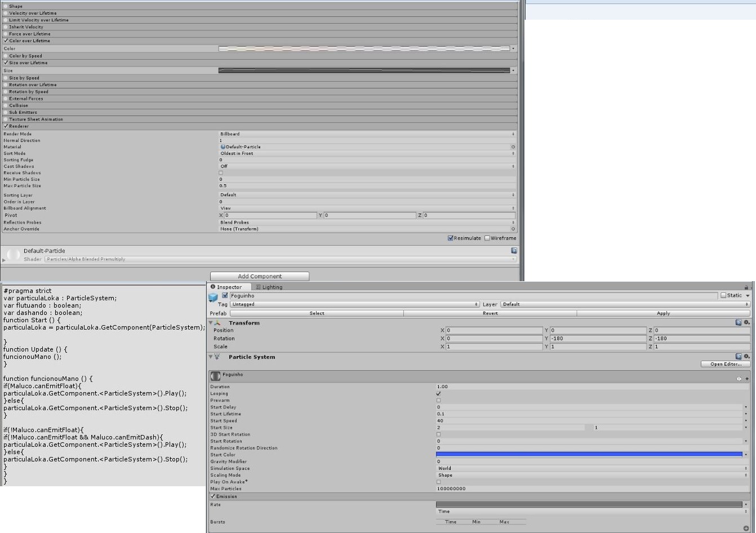Click the Rotation Y field
This screenshot has height=533, width=756.
[598, 339]
